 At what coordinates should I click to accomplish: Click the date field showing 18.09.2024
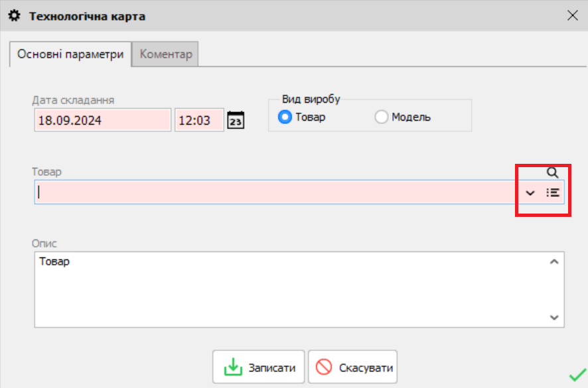coord(100,120)
